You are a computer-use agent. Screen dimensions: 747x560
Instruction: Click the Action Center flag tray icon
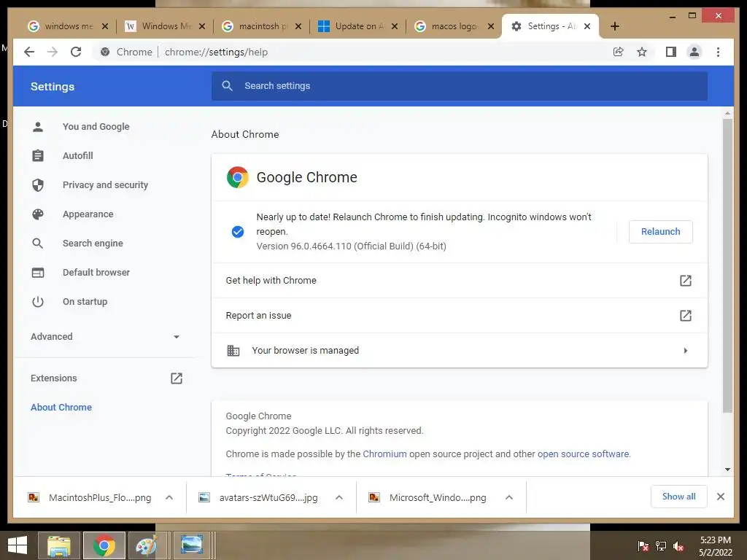[643, 546]
